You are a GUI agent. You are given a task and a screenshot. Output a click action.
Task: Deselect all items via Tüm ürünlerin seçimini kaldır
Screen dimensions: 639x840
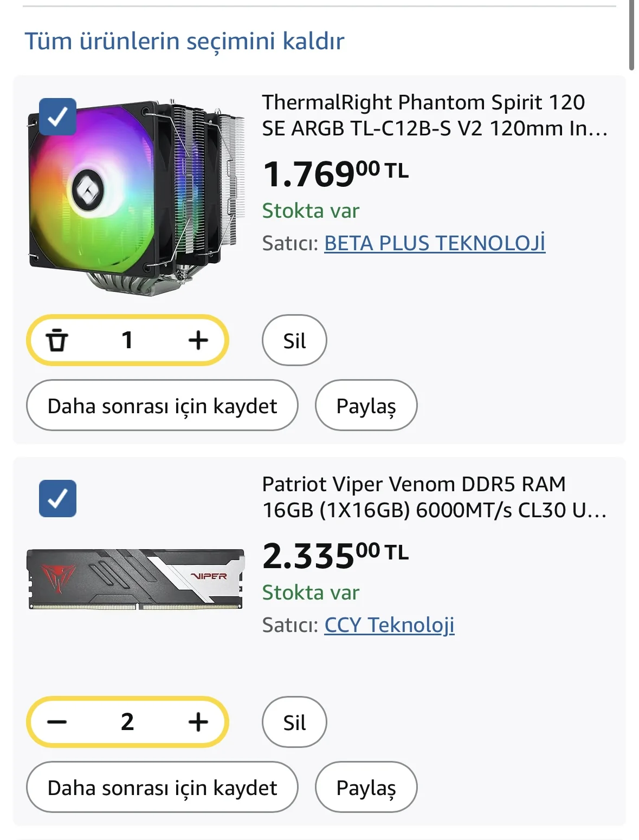184,41
